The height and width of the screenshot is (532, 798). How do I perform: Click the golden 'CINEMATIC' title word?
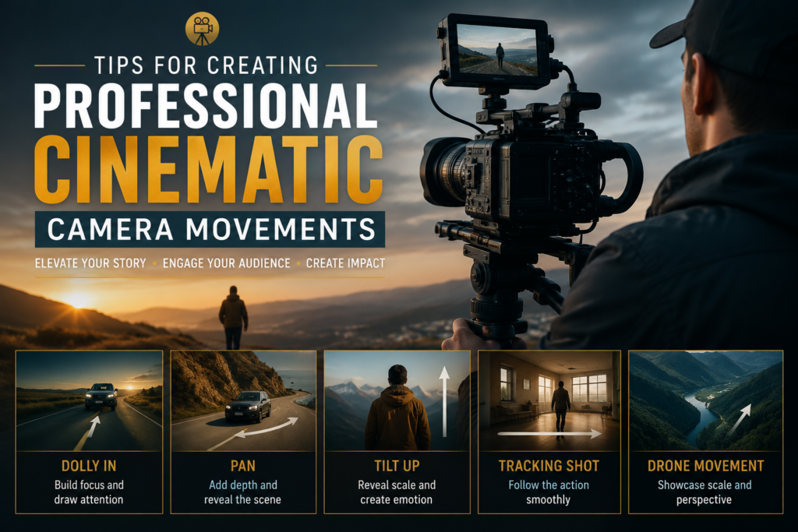tap(209, 170)
